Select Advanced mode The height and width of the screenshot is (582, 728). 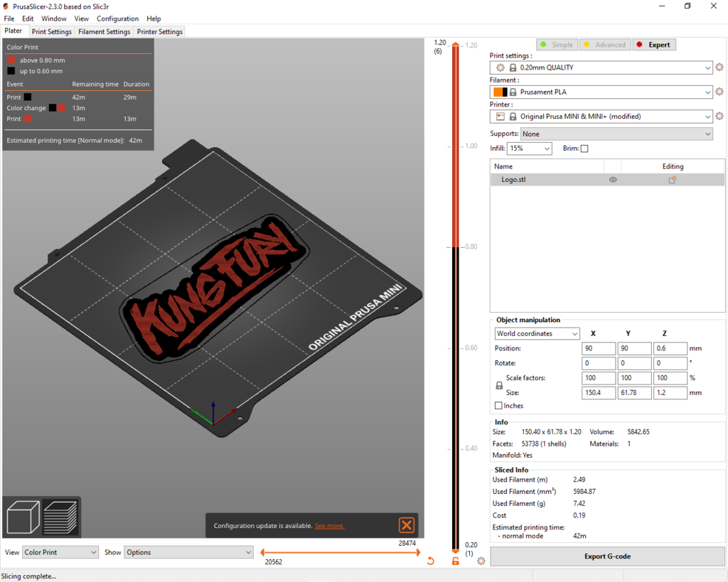pos(605,45)
